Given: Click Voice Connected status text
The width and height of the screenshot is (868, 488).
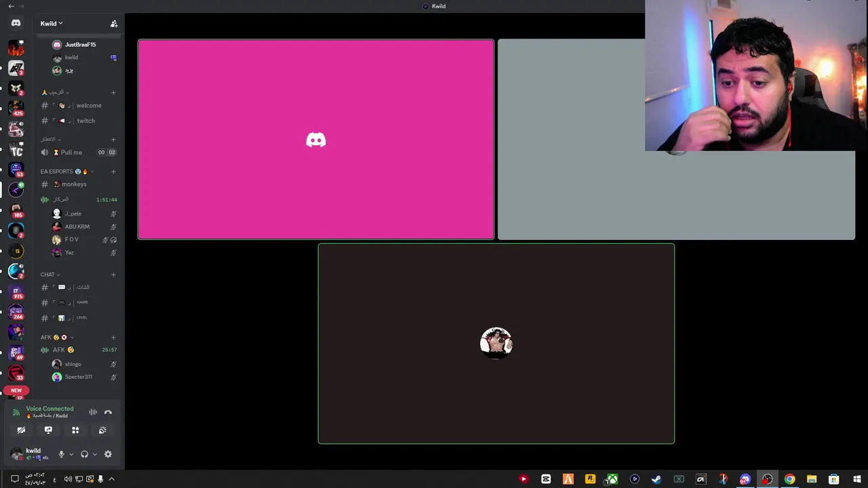Looking at the screenshot, I should [x=50, y=409].
